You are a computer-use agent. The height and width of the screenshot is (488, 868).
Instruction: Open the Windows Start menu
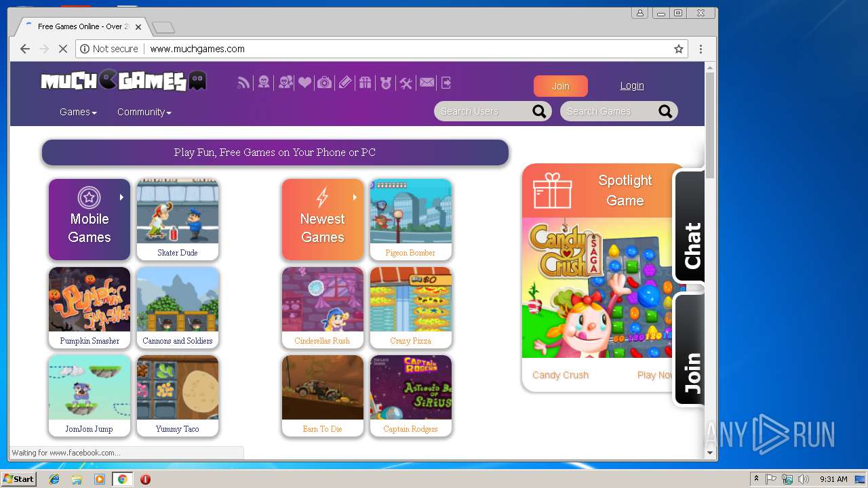(19, 479)
